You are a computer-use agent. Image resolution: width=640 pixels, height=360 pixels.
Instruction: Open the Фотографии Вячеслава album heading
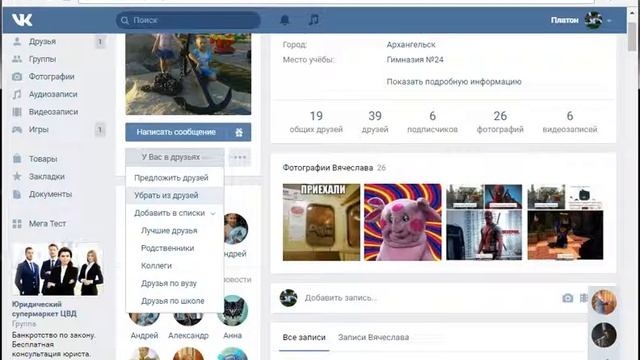(x=327, y=168)
